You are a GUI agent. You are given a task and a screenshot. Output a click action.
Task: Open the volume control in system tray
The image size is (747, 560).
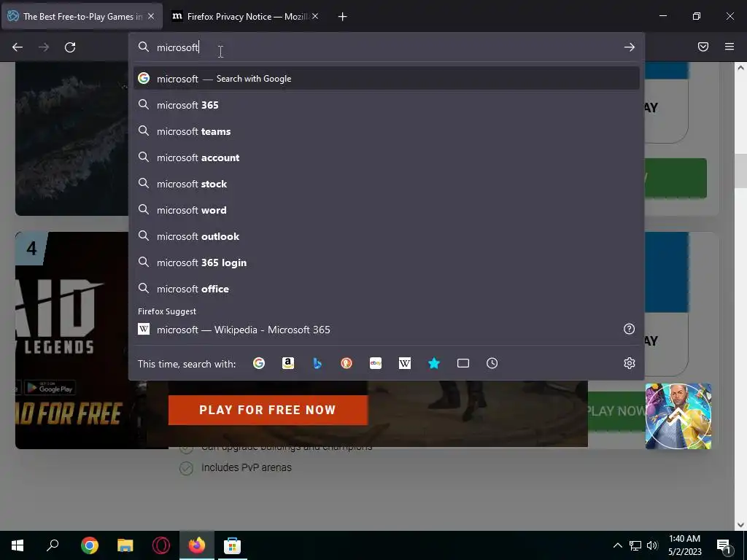click(x=652, y=545)
